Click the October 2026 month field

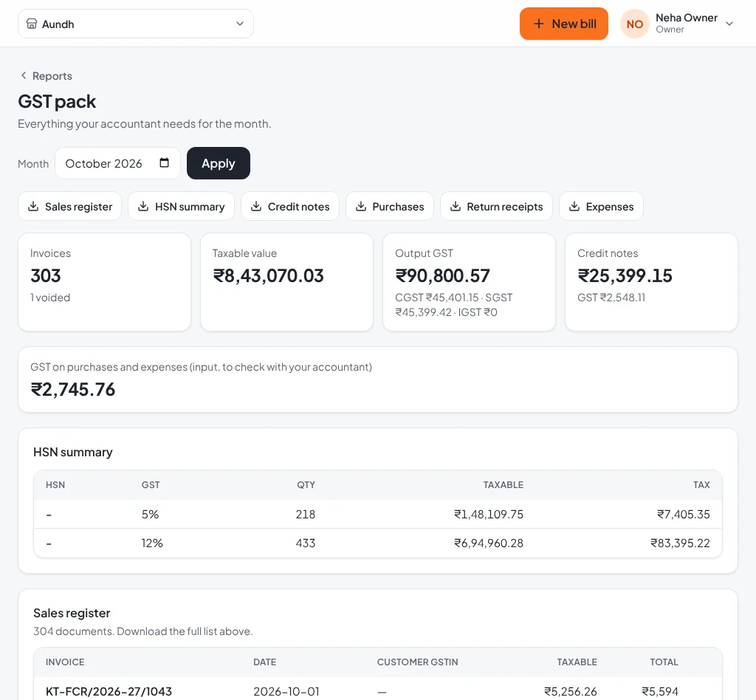117,163
